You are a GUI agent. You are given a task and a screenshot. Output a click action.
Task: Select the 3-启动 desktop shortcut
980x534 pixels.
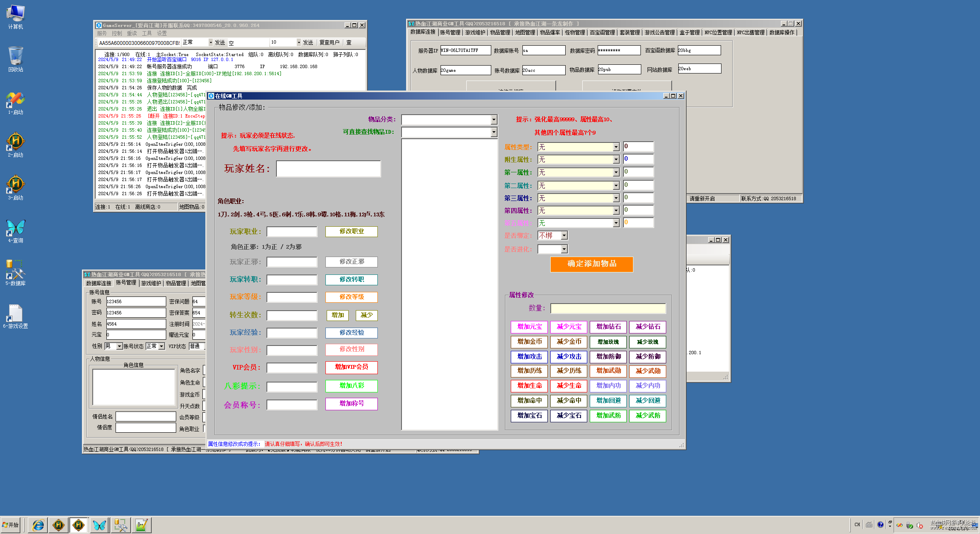click(16, 188)
